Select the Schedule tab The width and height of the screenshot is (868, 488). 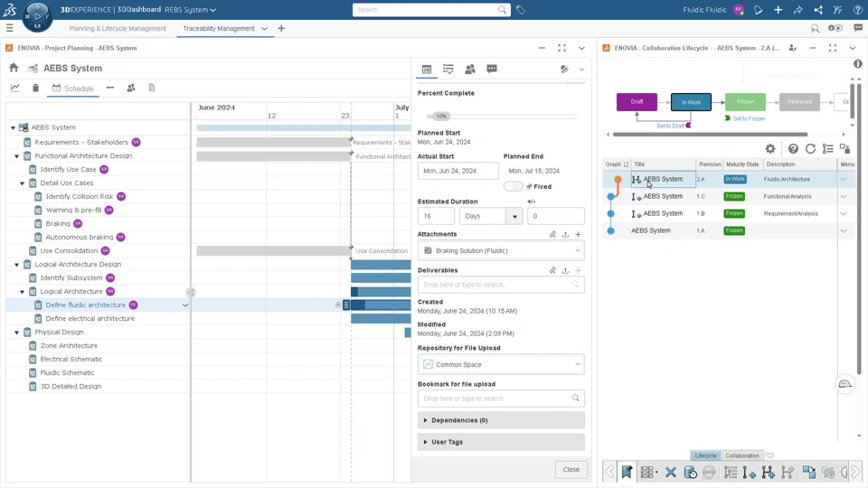[73, 89]
